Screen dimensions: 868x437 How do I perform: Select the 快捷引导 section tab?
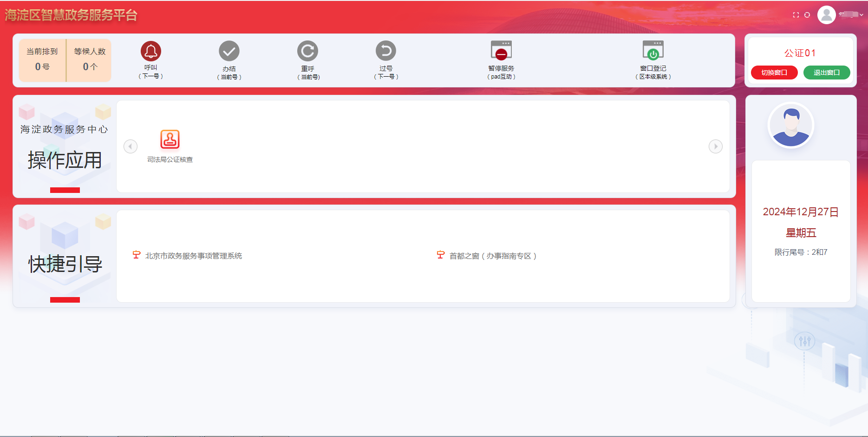click(x=65, y=264)
